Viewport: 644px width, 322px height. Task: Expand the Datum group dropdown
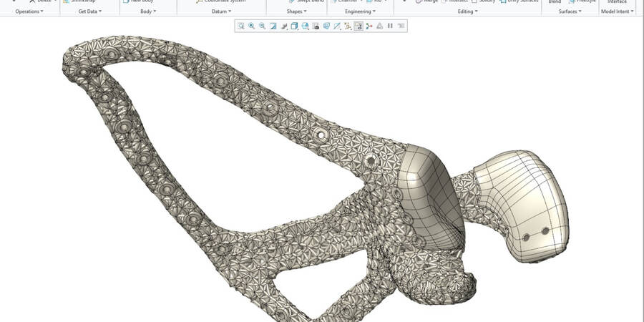coord(221,11)
